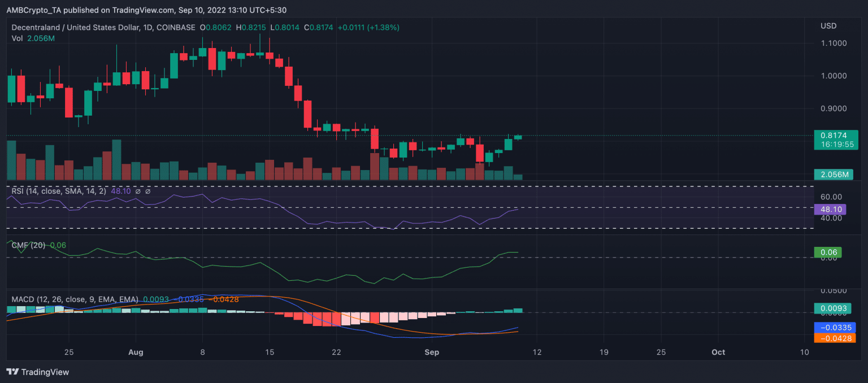
Task: Select the green 0.06 CMF axis tag
Action: coord(827,252)
